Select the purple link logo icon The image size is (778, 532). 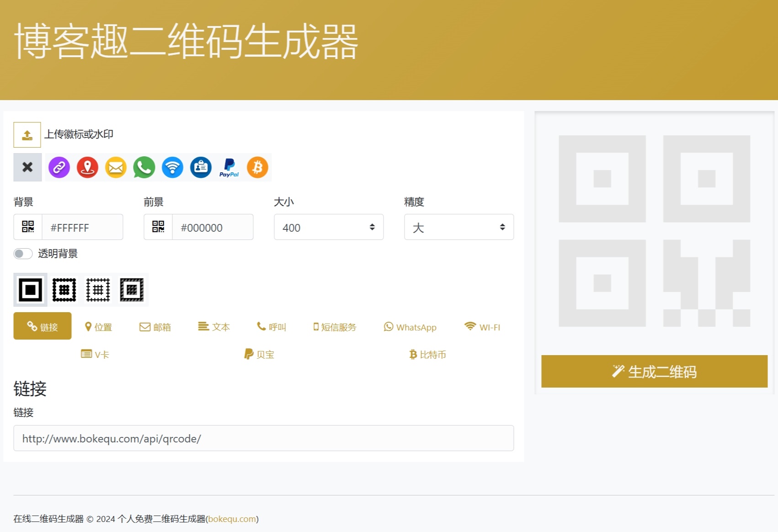[59, 167]
